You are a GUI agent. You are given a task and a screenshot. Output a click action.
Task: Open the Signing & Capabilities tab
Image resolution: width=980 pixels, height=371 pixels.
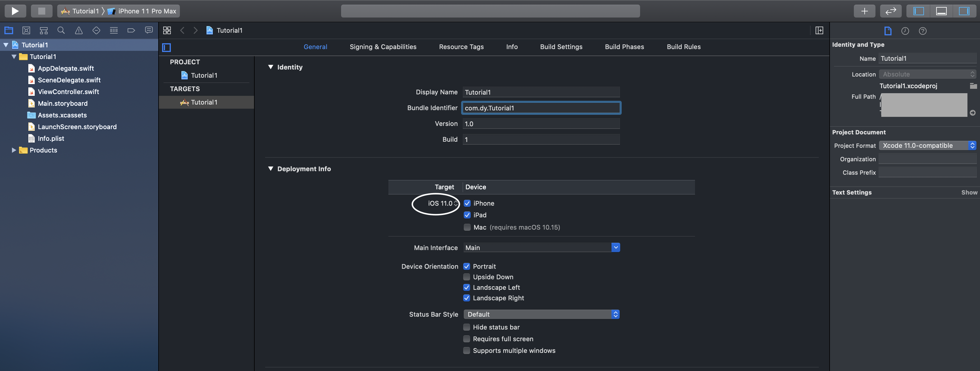click(383, 47)
